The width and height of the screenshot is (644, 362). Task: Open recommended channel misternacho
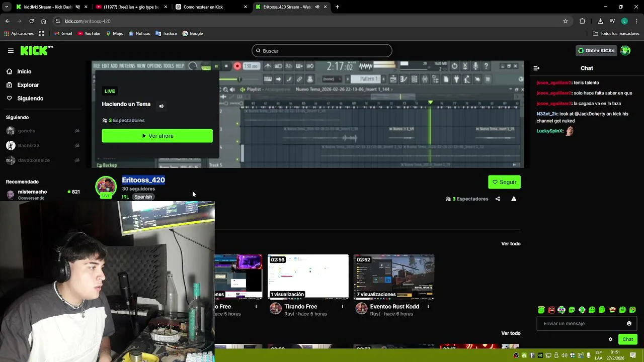point(43,195)
